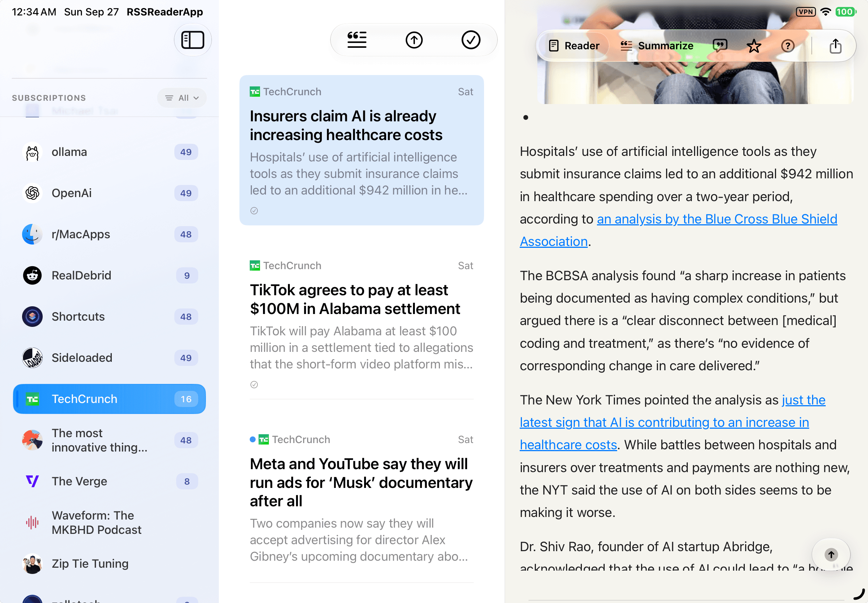Open RealDebrid feed
The width and height of the screenshot is (868, 603).
(109, 275)
